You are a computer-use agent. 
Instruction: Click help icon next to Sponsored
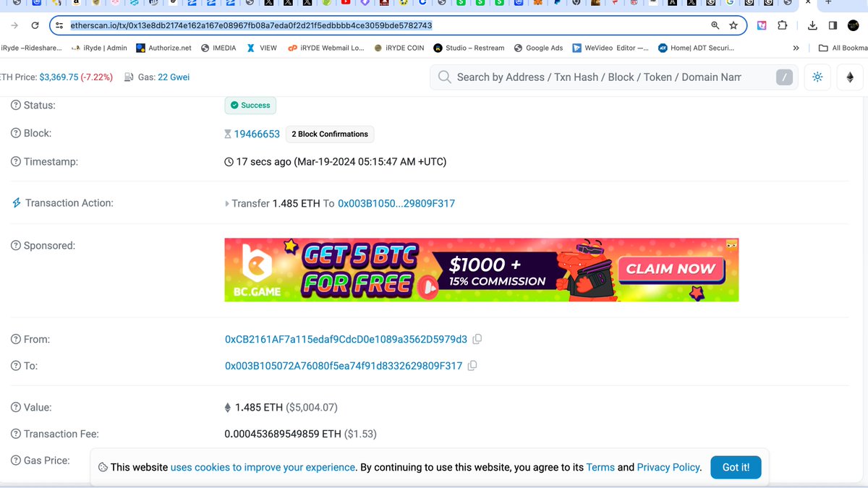[16, 246]
